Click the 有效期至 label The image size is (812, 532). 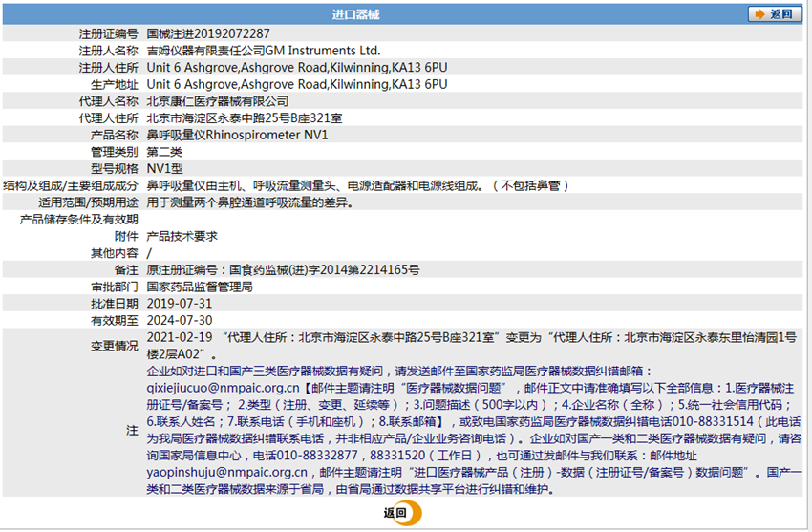(x=115, y=321)
